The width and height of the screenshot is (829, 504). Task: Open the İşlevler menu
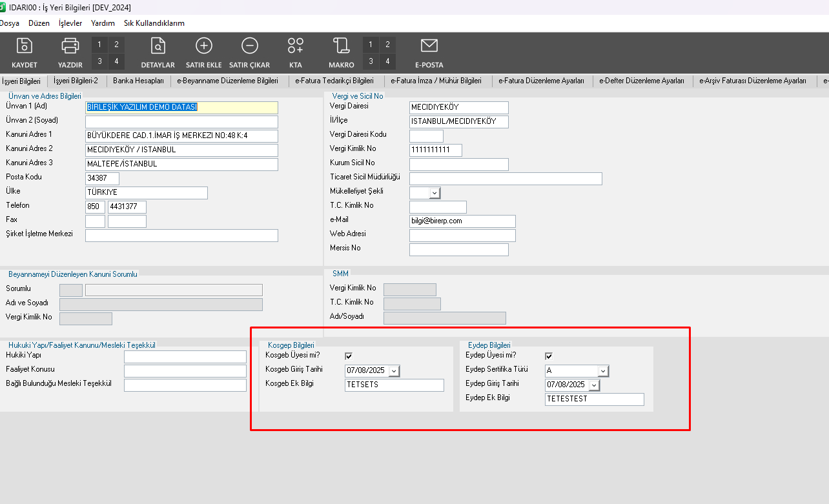70,23
